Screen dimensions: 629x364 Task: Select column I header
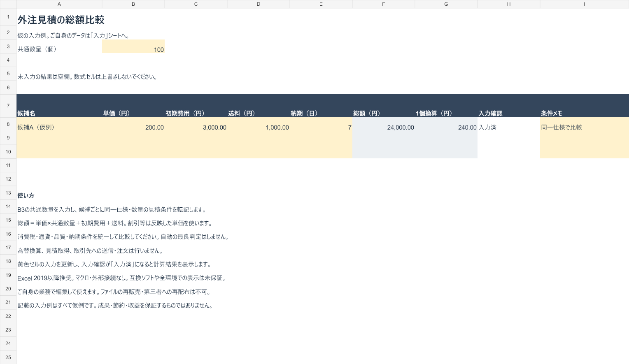click(585, 4)
